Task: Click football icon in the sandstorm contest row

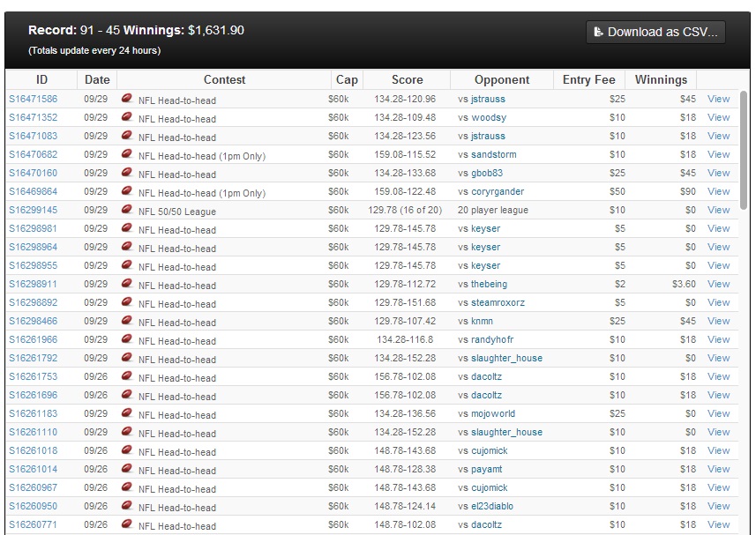Action: pos(127,154)
